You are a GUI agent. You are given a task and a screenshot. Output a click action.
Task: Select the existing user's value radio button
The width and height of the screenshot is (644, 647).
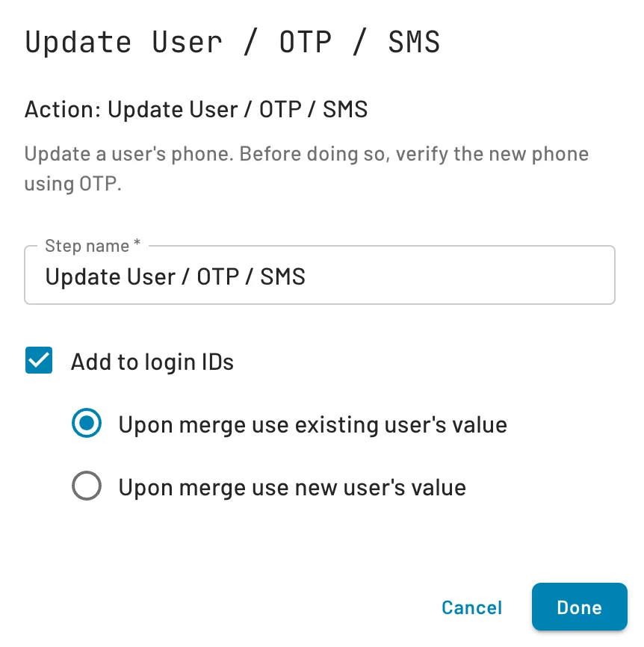[x=87, y=424]
